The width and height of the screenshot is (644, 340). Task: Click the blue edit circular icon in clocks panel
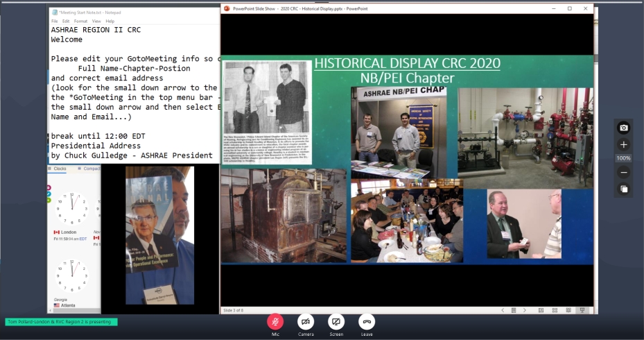(49, 194)
